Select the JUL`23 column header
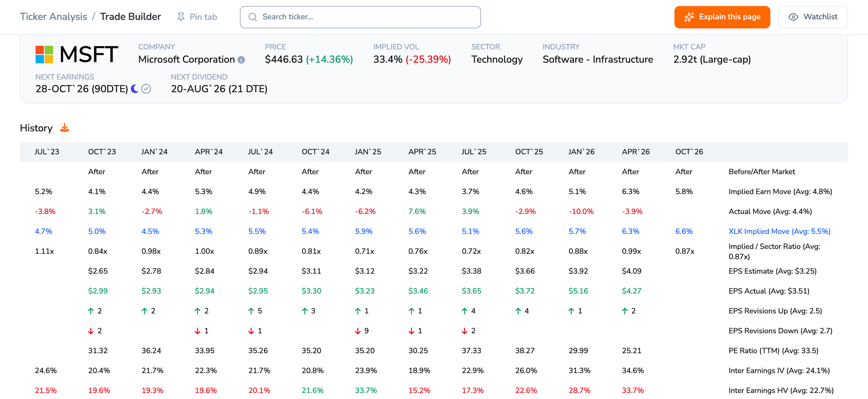 [x=47, y=152]
